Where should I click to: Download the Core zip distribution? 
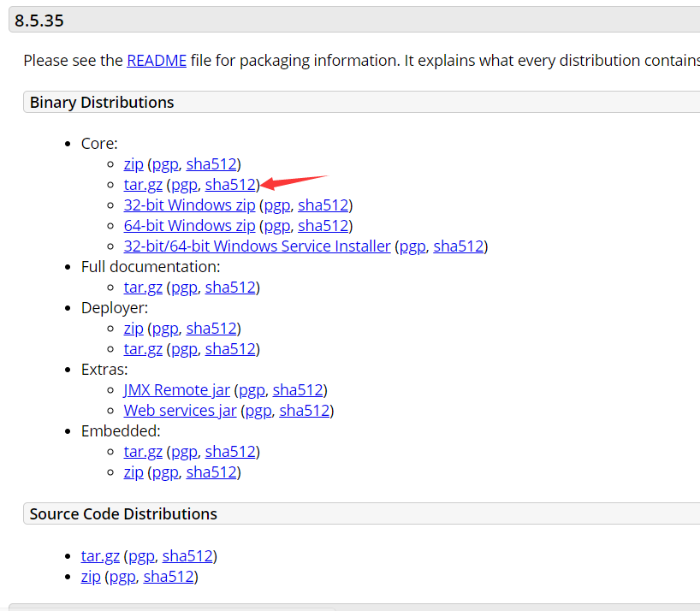(x=133, y=163)
